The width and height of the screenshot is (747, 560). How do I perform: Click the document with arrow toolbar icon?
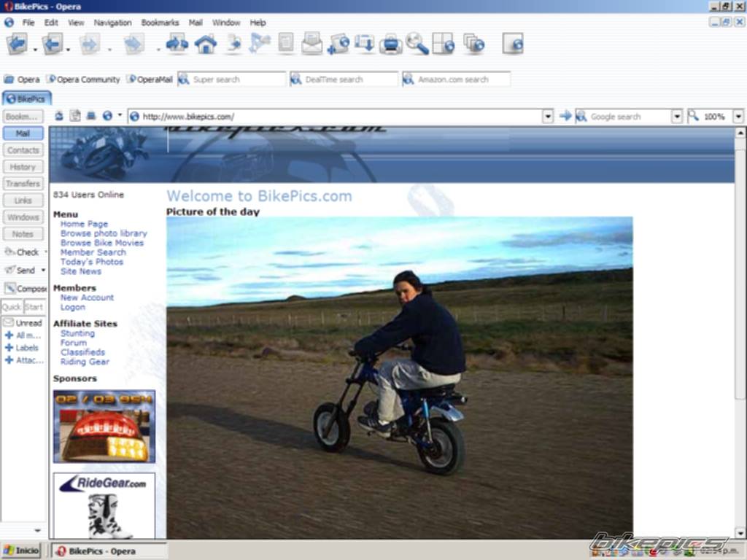(x=233, y=44)
